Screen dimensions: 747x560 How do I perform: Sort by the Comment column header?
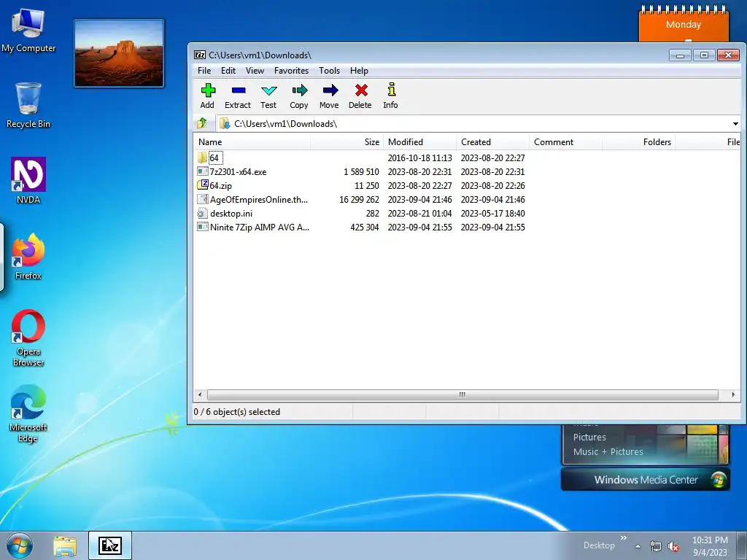click(565, 142)
